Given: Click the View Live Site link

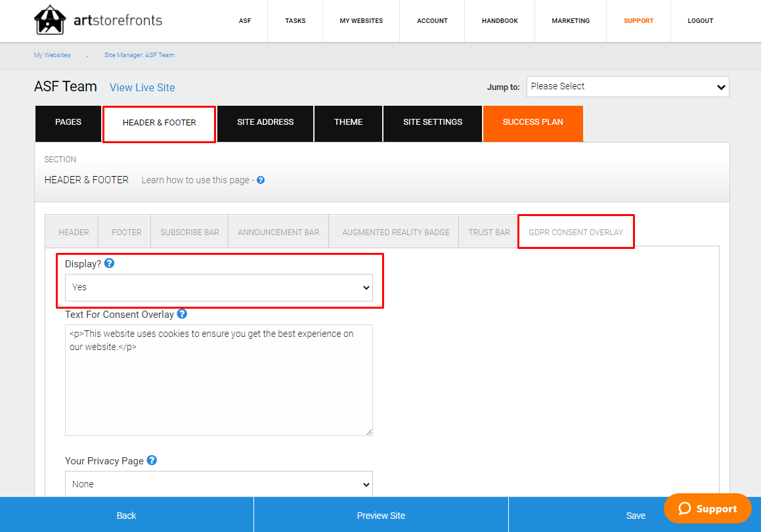Looking at the screenshot, I should [x=142, y=87].
